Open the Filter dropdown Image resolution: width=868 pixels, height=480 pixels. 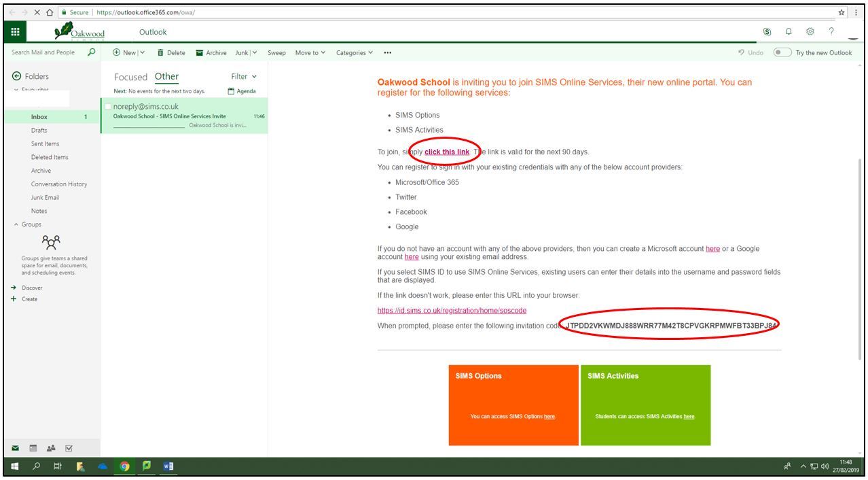pos(244,77)
